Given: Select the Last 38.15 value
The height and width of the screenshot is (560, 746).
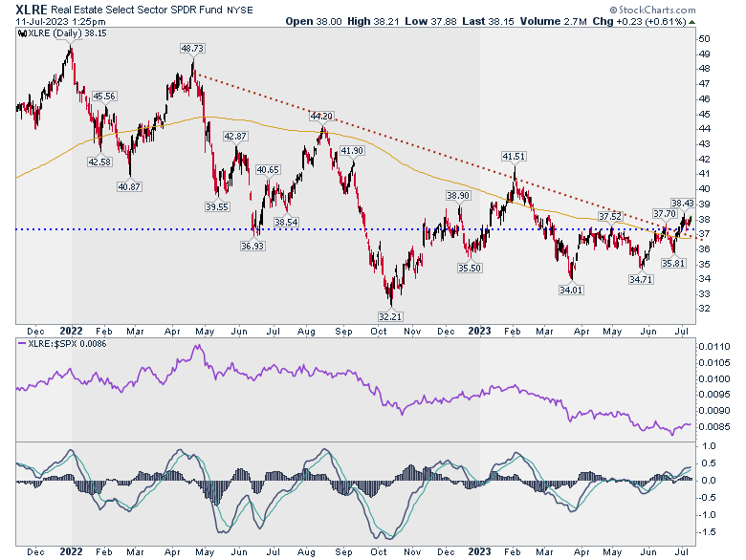Looking at the screenshot, I should coord(488,21).
